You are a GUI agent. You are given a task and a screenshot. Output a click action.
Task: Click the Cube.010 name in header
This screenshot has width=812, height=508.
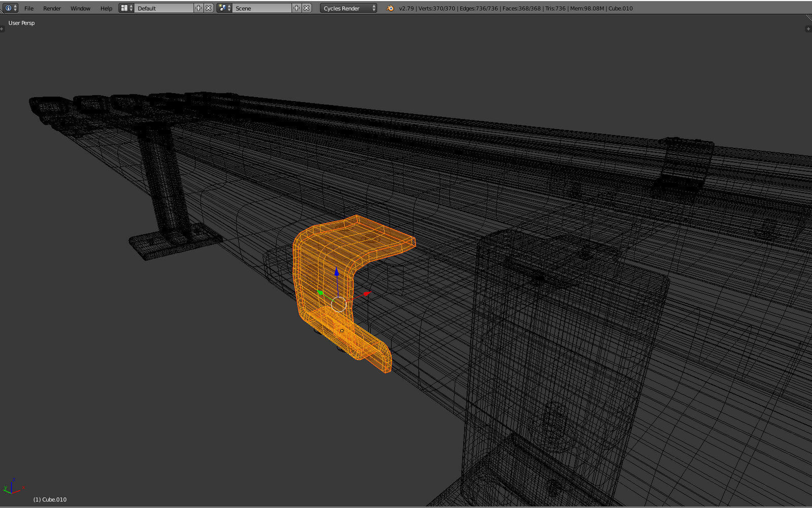coord(621,8)
